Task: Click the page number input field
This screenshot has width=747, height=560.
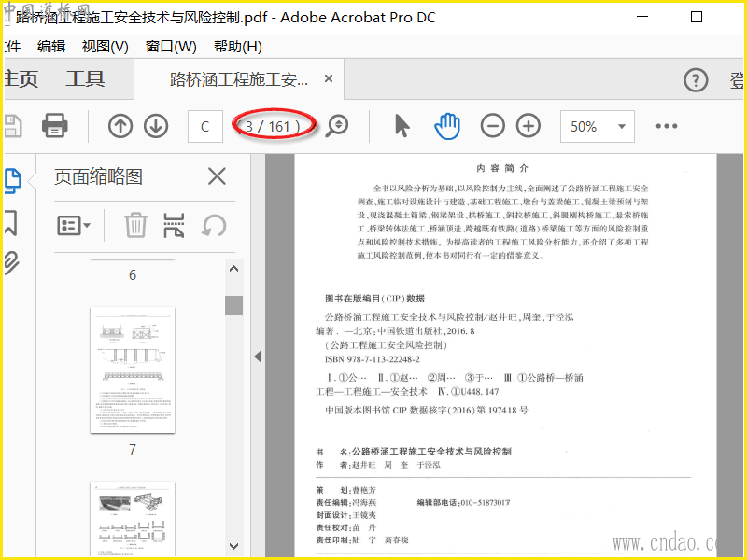Action: (204, 126)
